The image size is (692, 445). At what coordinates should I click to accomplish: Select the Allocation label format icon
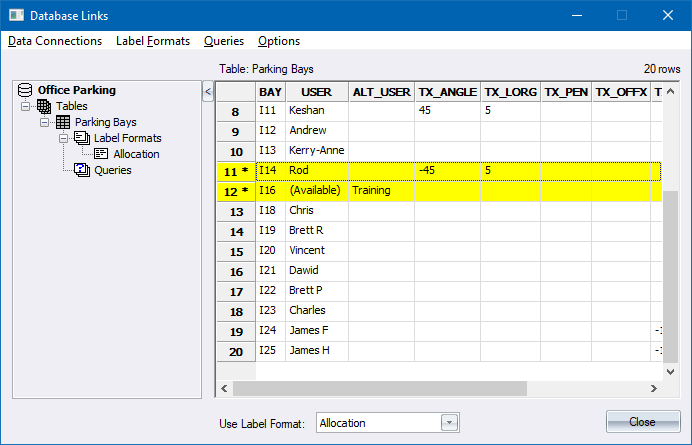click(x=101, y=154)
